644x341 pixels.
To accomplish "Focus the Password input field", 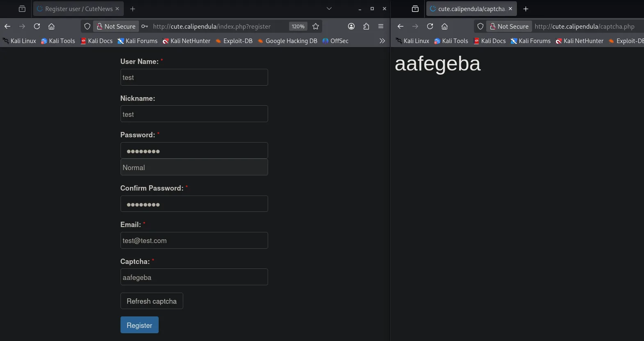I will (x=194, y=151).
